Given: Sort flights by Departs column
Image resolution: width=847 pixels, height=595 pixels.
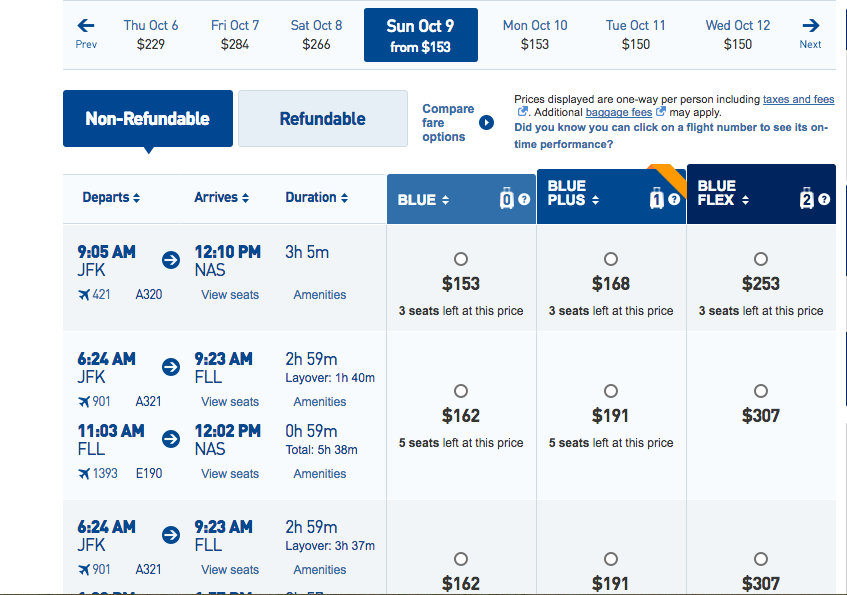Looking at the screenshot, I should click(x=111, y=197).
